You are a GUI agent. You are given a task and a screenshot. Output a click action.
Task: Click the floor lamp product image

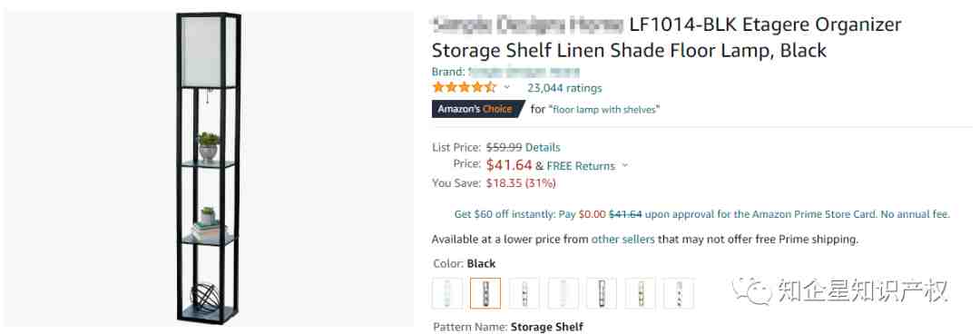(x=208, y=168)
